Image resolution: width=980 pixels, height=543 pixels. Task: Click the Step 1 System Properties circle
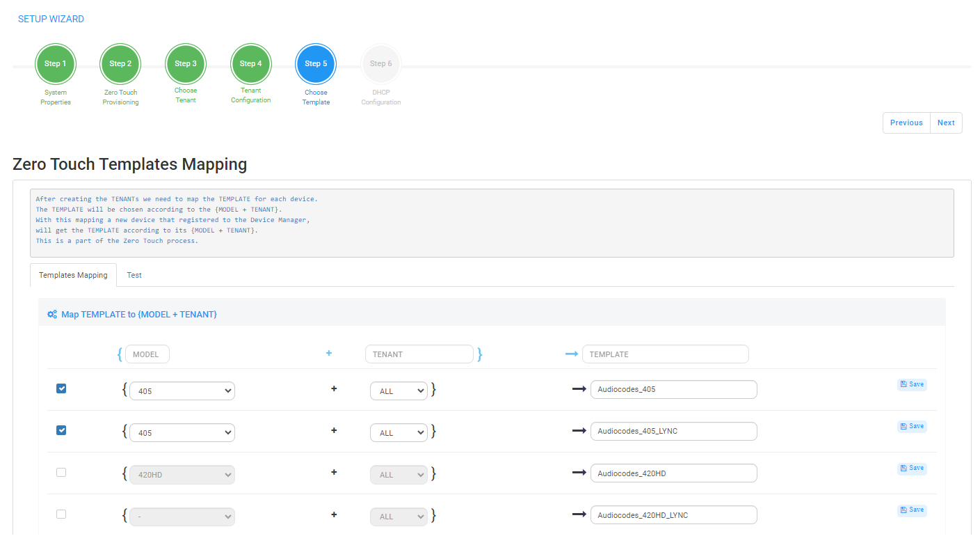[56, 64]
